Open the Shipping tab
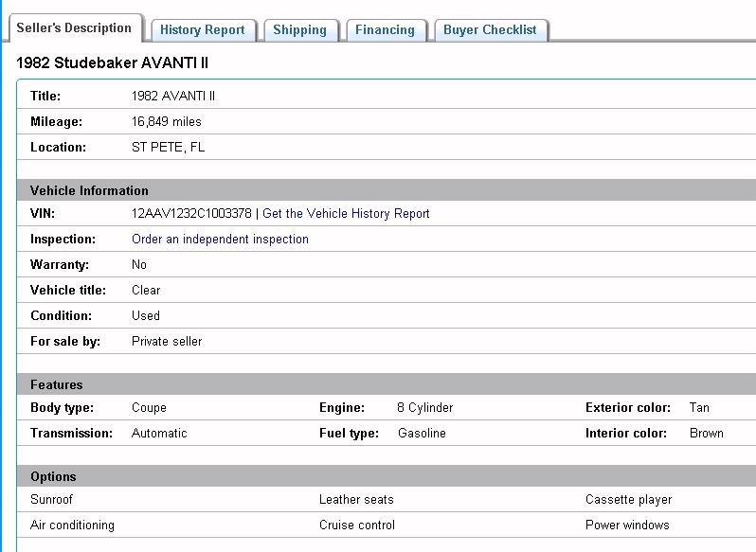Screen dimensions: 756x552 click(299, 30)
